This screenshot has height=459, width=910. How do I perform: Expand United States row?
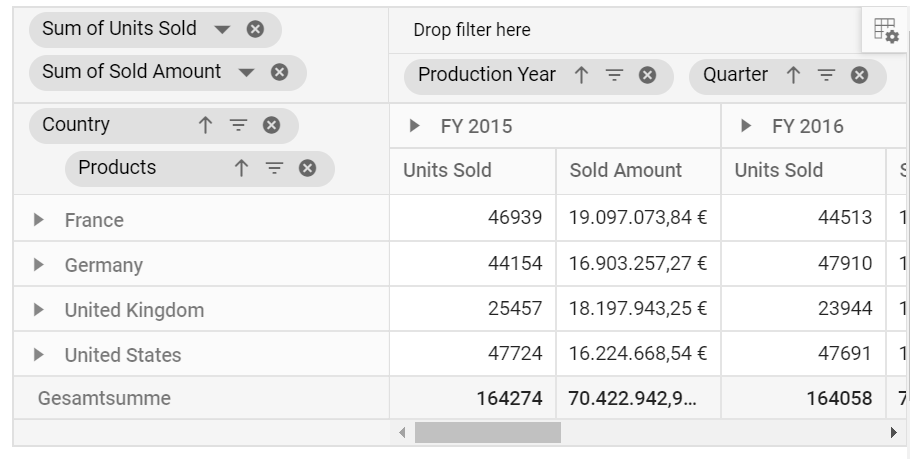tap(38, 355)
